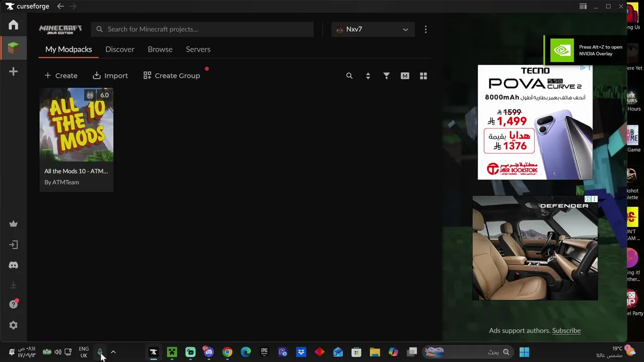Image resolution: width=644 pixels, height=362 pixels.
Task: Open Epic Games launcher from taskbar
Action: click(x=264, y=352)
